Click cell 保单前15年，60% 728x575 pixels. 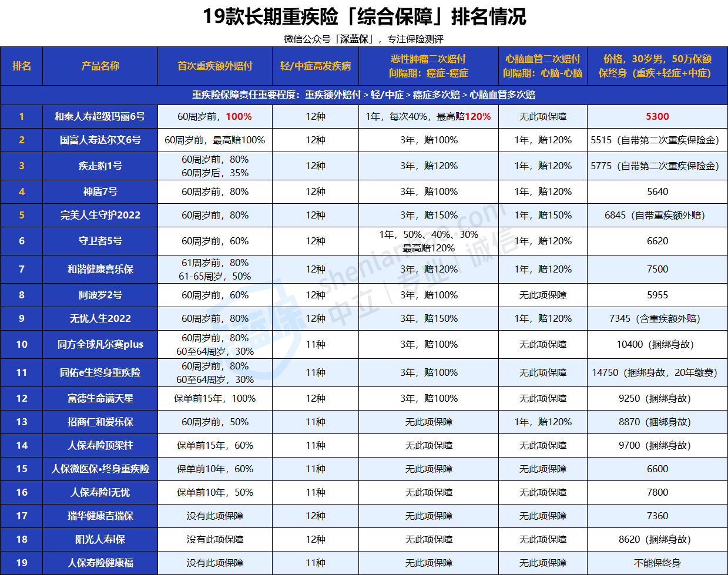pos(215,445)
